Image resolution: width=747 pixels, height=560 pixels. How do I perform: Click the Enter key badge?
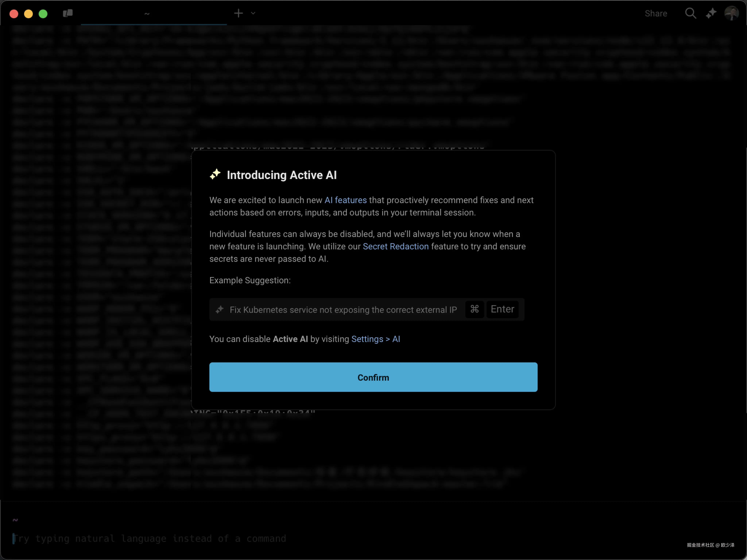point(502,309)
